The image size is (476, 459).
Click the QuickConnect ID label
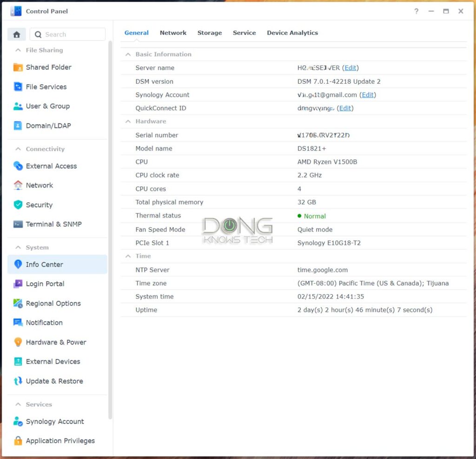(160, 108)
